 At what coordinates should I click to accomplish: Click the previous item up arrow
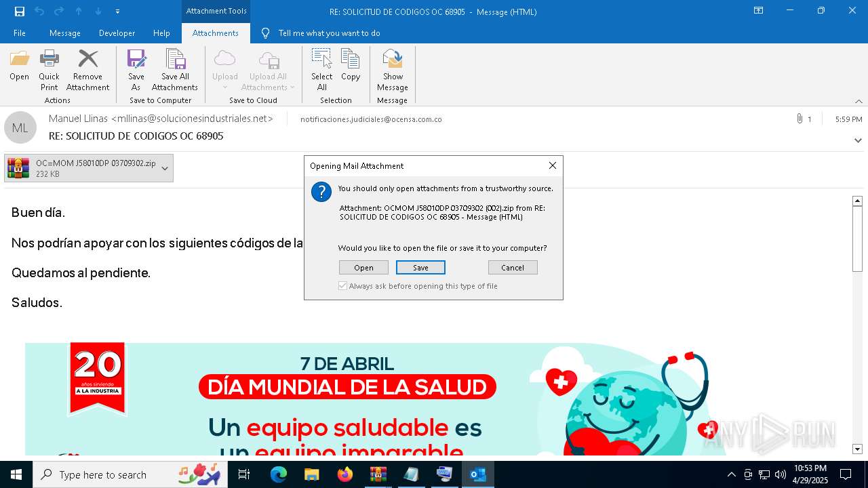[79, 12]
